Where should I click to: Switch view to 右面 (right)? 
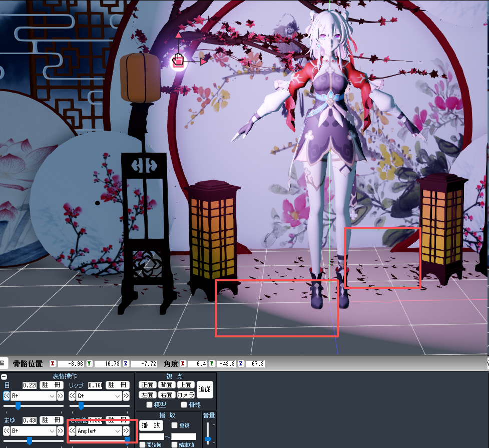pyautogui.click(x=167, y=394)
